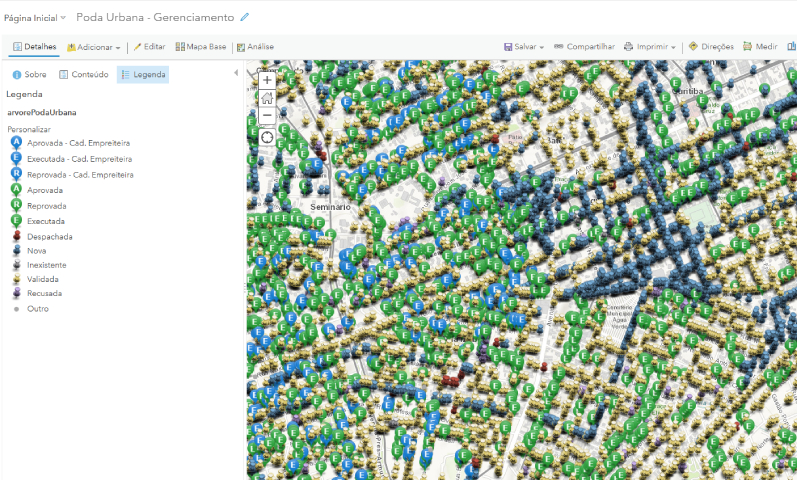Zoom in on the map
Image resolution: width=797 pixels, height=480 pixels.
[x=267, y=80]
